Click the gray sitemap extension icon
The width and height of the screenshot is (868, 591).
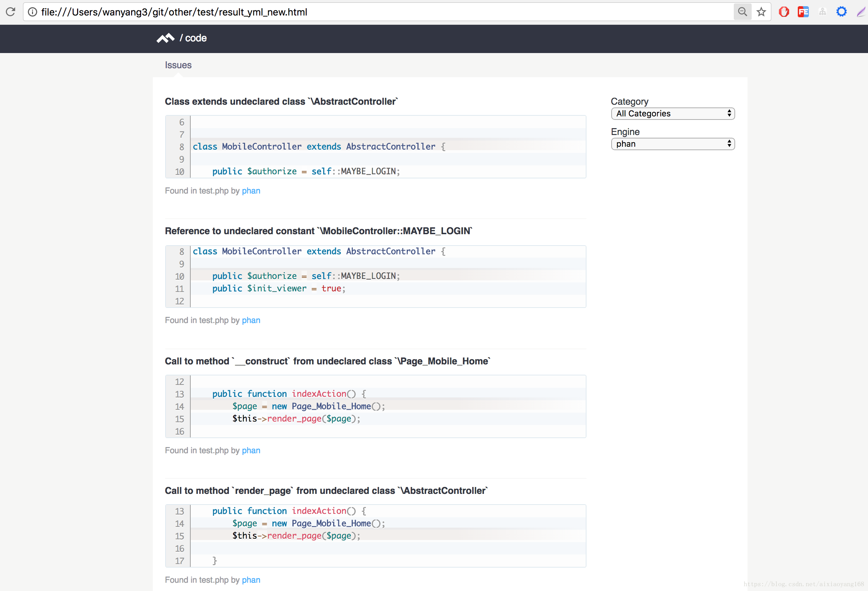click(823, 12)
